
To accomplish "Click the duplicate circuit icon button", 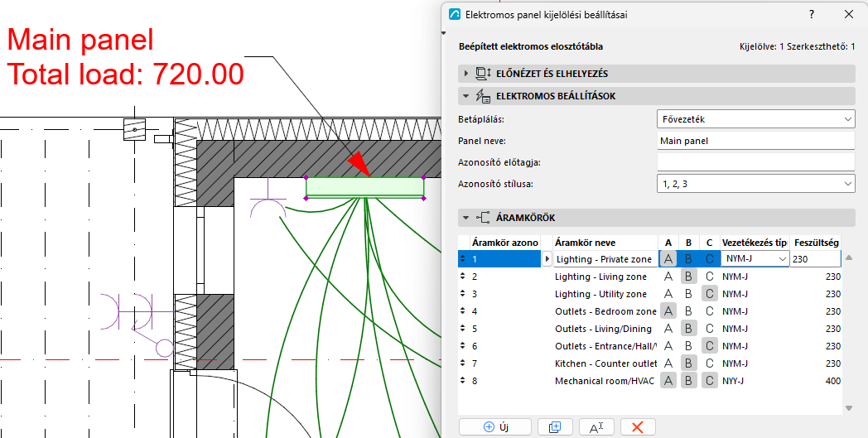I will click(555, 427).
